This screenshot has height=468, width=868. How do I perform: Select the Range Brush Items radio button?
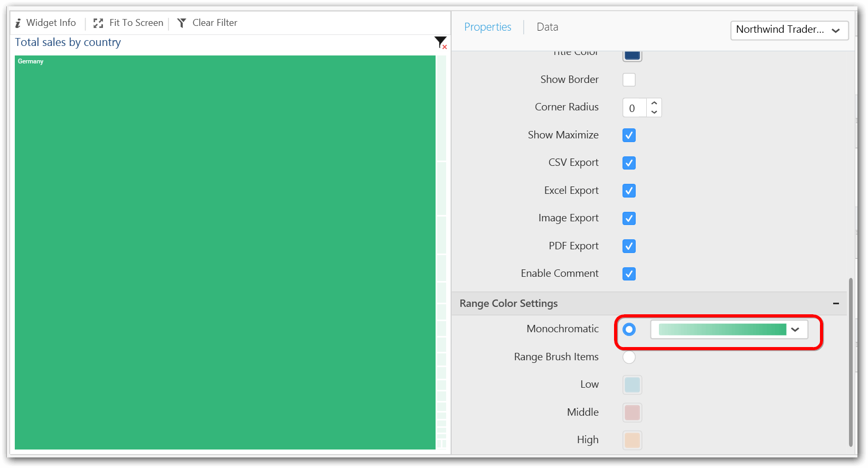(629, 357)
